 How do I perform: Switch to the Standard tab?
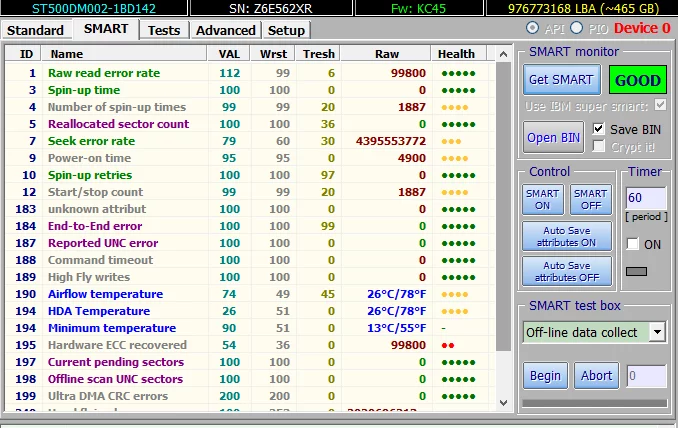pos(36,30)
